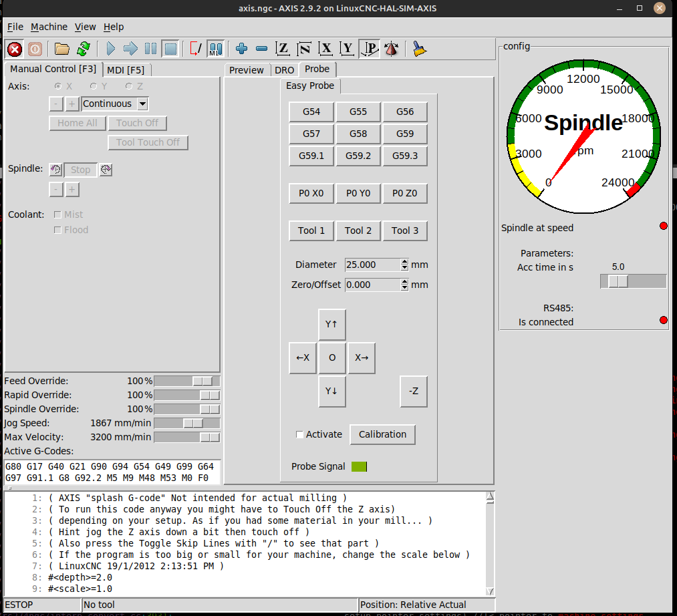
Task: Click the G54 coordinate system button
Action: point(311,112)
